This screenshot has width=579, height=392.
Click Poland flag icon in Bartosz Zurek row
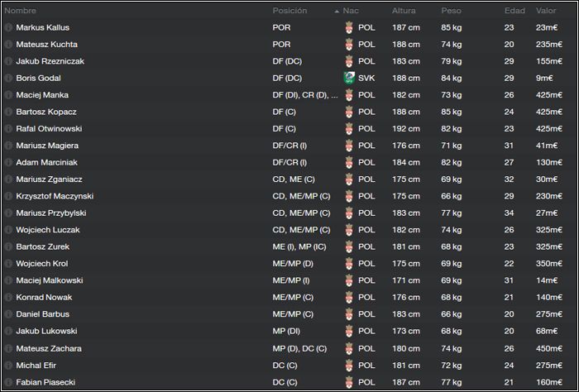click(x=348, y=246)
